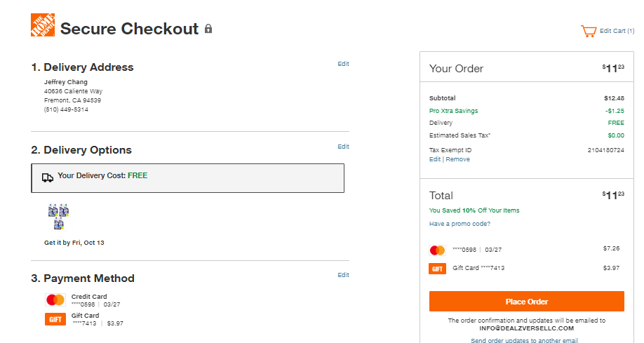Click the GIFT card icon under Payment Method
The height and width of the screenshot is (343, 644).
pos(55,319)
